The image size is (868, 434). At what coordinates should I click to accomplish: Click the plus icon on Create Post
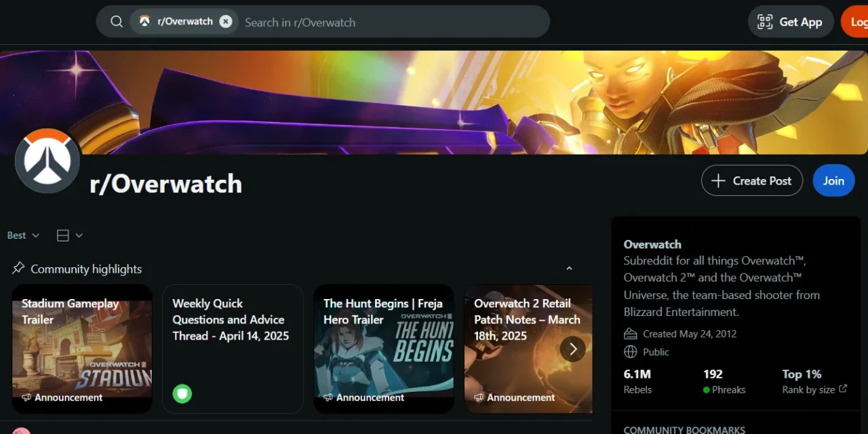click(x=718, y=180)
